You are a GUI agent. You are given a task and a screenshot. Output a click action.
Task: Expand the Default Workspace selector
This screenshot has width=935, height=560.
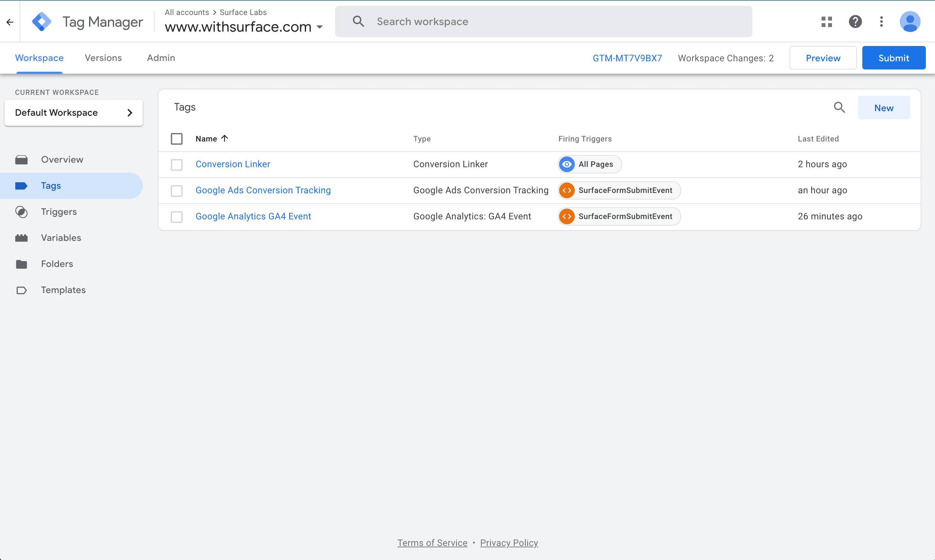[x=74, y=112]
